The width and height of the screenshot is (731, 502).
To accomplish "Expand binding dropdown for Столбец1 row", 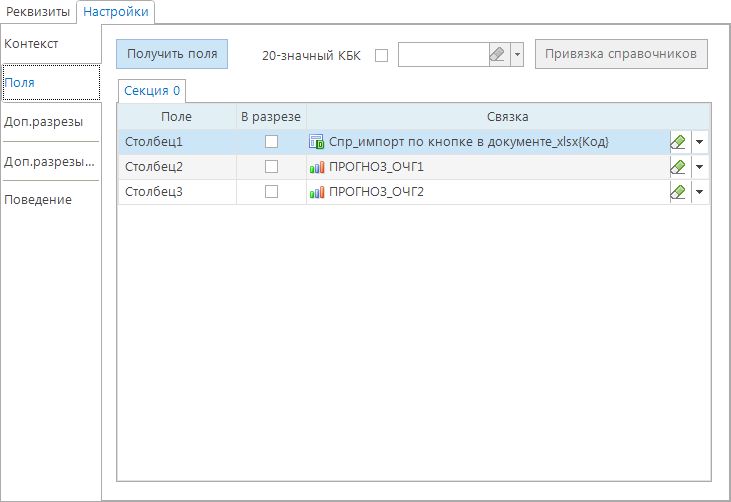I will [x=699, y=142].
